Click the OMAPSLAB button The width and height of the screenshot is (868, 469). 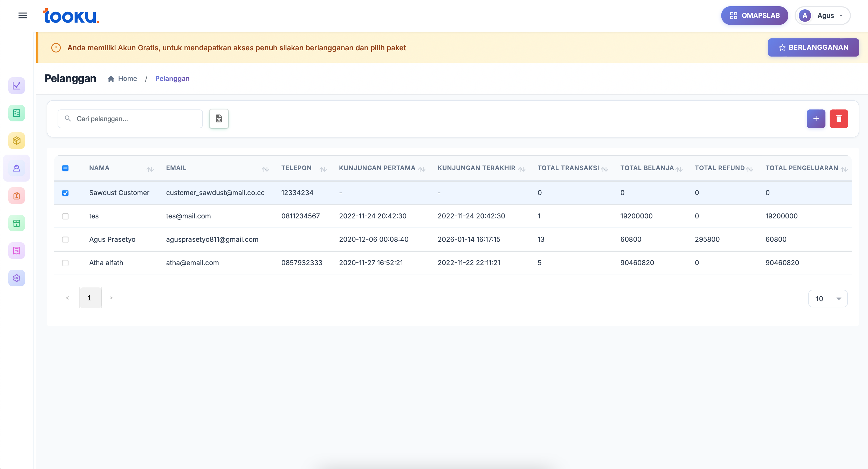(x=754, y=16)
